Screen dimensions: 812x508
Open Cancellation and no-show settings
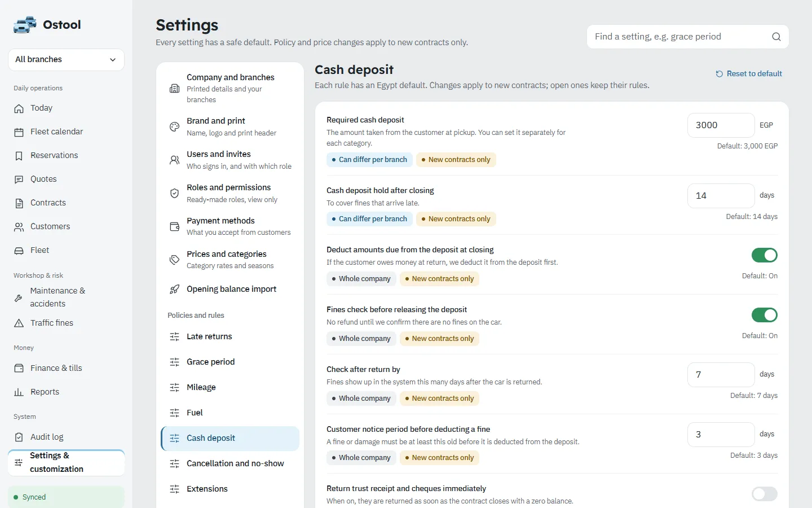point(230,464)
